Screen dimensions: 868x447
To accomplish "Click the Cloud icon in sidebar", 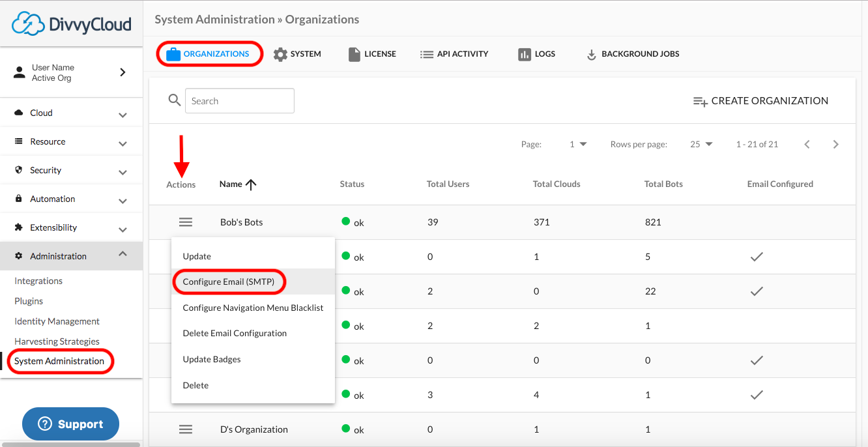I will (x=19, y=113).
